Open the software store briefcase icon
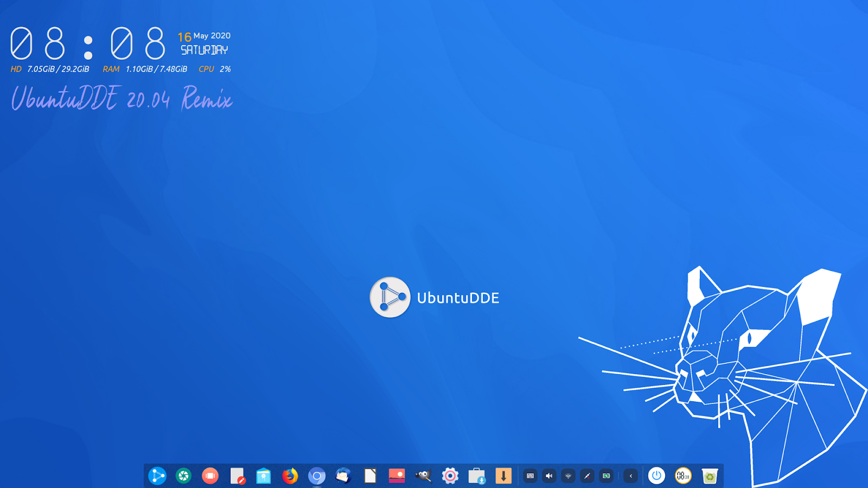Viewport: 868px width, 488px height. pos(476,476)
